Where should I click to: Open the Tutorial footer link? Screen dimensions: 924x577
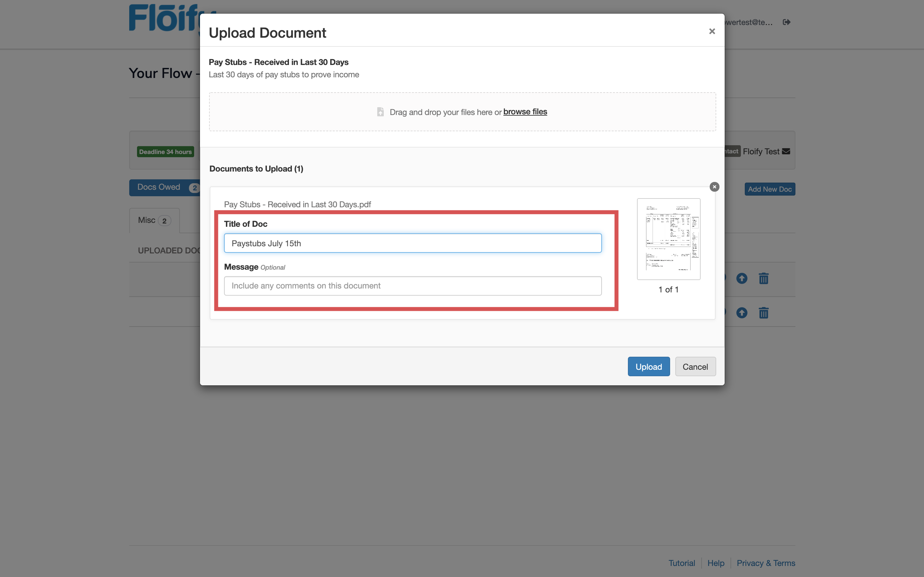tap(681, 563)
